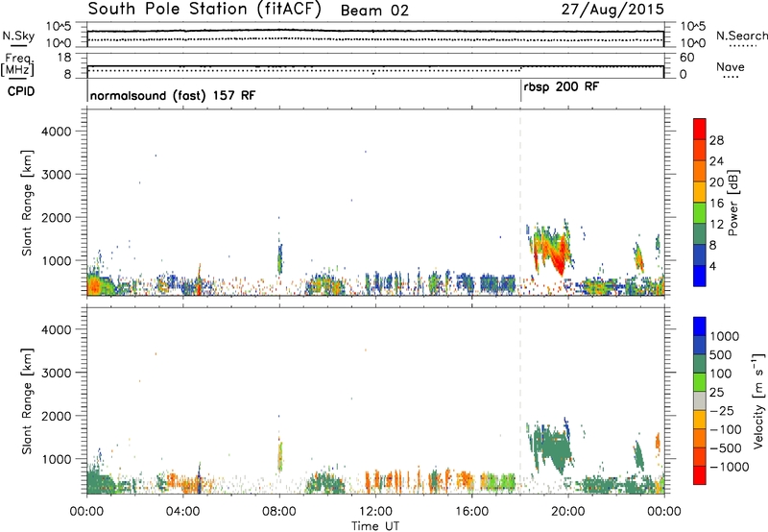The image size is (768, 532).
Task: Click the velocity panel 'Slant Range [km]' label
Action: coord(27,401)
